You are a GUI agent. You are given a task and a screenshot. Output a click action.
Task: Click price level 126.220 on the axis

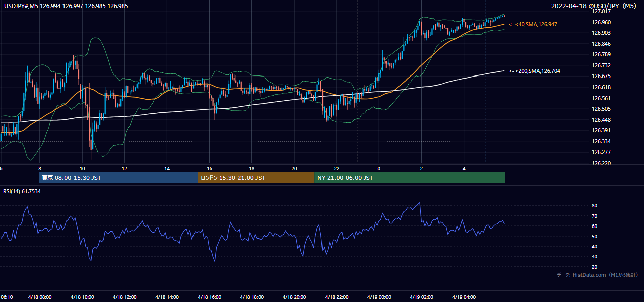pyautogui.click(x=601, y=163)
